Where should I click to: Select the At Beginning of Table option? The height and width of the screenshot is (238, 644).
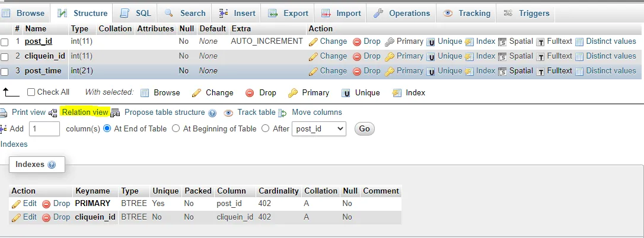click(x=176, y=128)
